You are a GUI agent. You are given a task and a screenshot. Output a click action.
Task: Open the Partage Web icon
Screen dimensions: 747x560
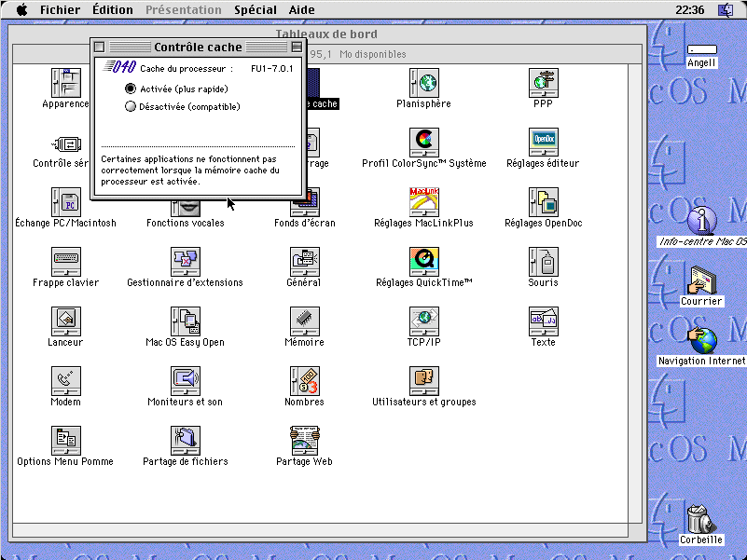click(304, 440)
